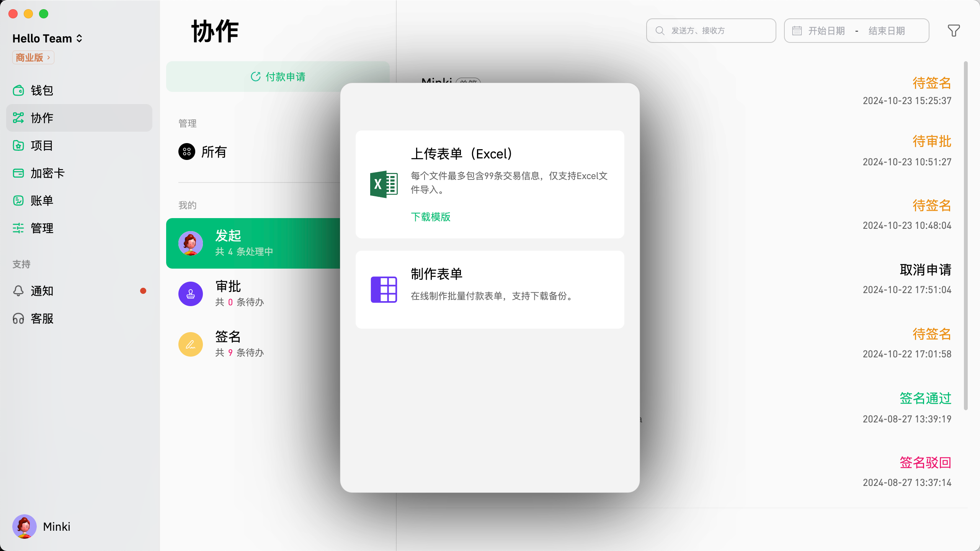Open the 钱包 wallet sidebar icon
This screenshot has height=551, width=980.
pos(18,91)
